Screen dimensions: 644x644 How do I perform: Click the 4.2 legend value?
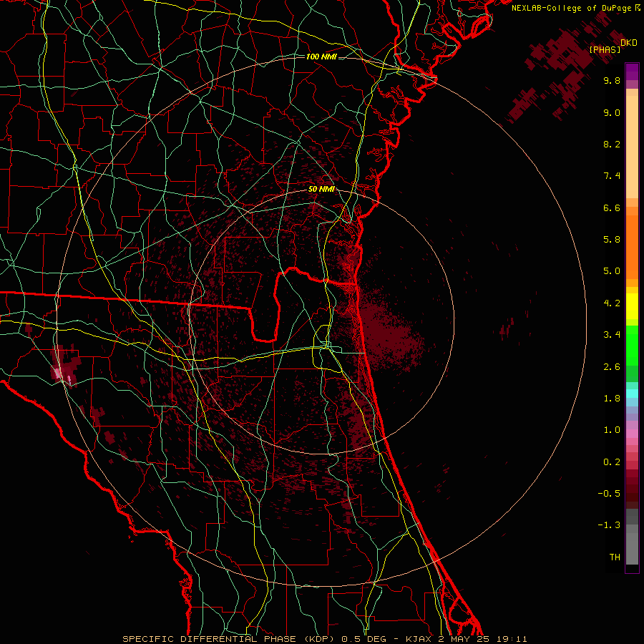point(612,303)
